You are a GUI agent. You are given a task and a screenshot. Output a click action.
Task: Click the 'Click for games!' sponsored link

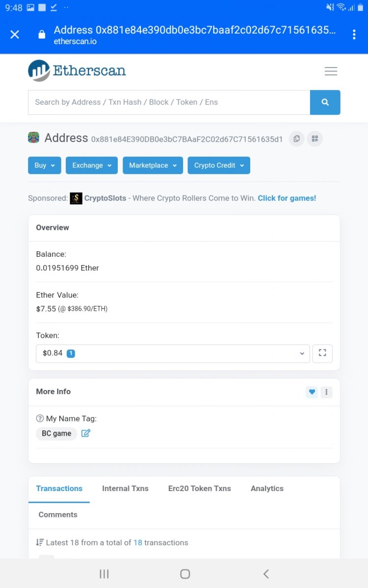point(287,198)
